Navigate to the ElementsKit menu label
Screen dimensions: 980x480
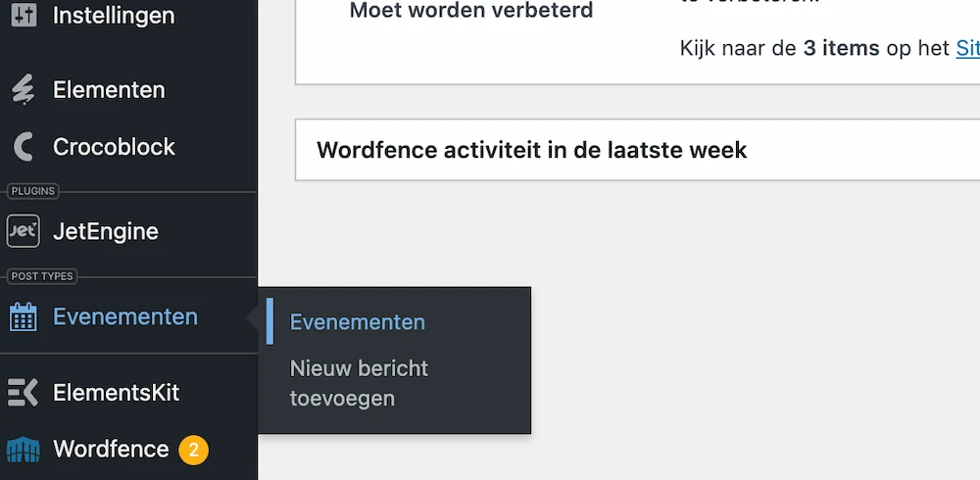coord(117,393)
